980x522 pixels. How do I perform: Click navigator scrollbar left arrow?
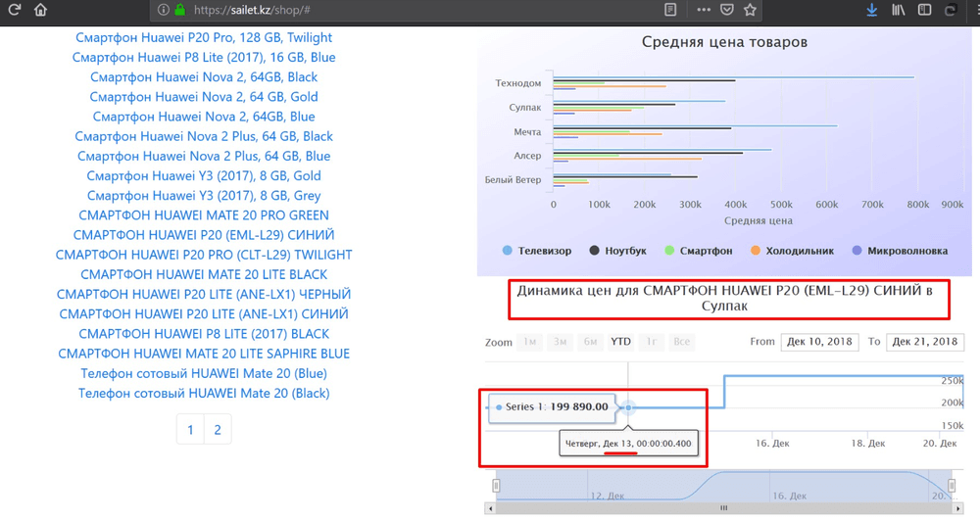[x=491, y=508]
